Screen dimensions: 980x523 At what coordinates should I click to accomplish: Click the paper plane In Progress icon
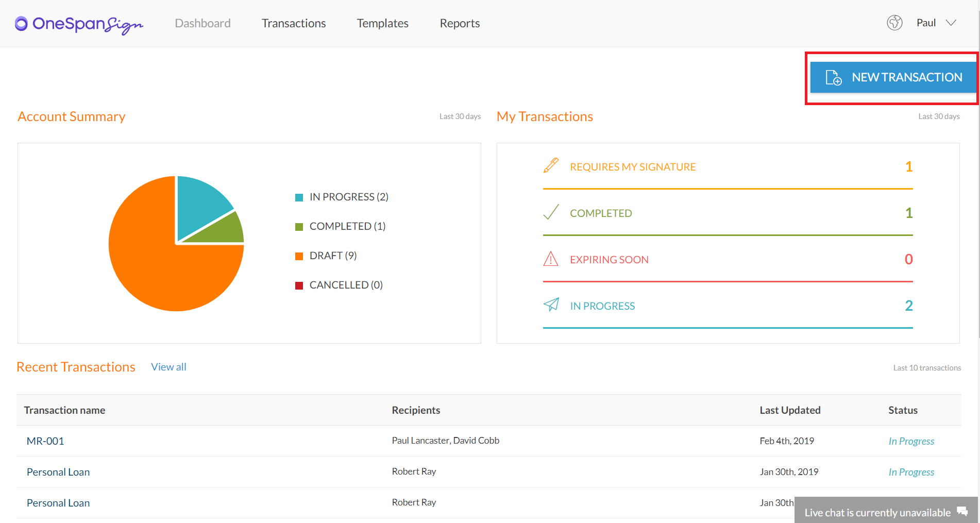coord(551,305)
